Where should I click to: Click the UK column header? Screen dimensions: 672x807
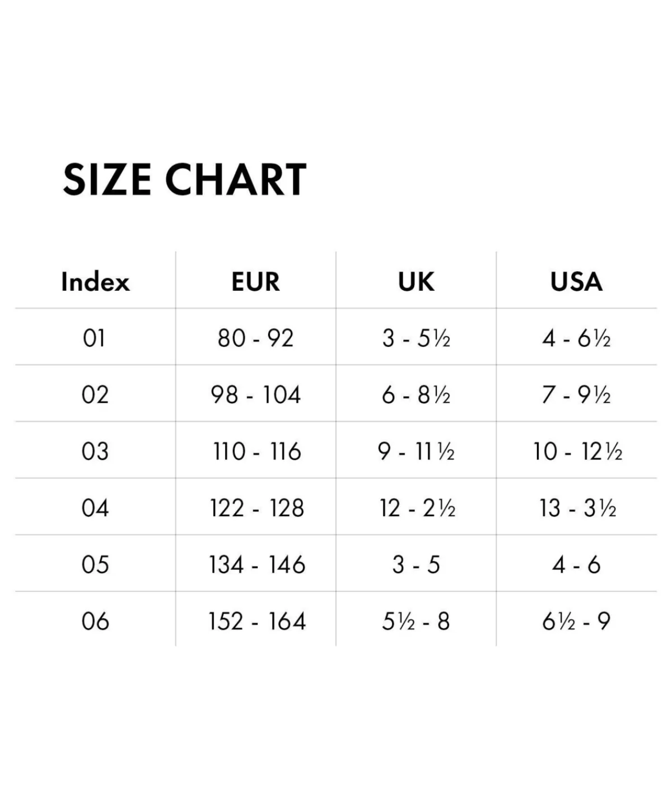click(416, 281)
